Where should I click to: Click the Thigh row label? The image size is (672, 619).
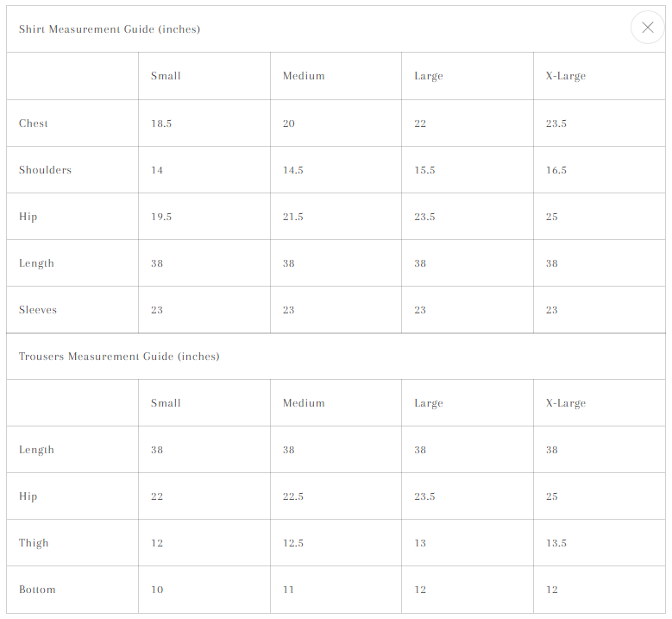pos(34,543)
